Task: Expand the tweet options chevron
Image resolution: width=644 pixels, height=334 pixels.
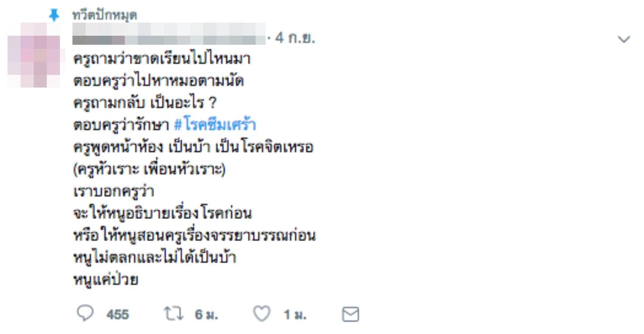Action: [x=624, y=39]
